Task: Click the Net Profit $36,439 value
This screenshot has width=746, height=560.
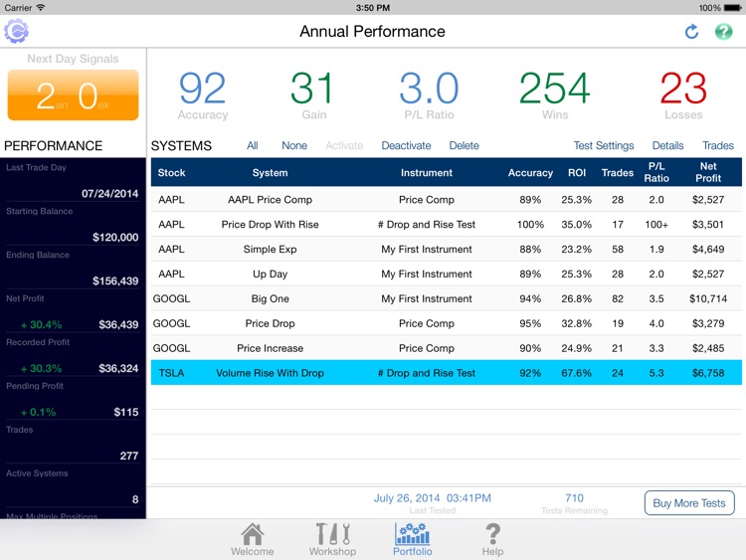Action: [x=118, y=325]
